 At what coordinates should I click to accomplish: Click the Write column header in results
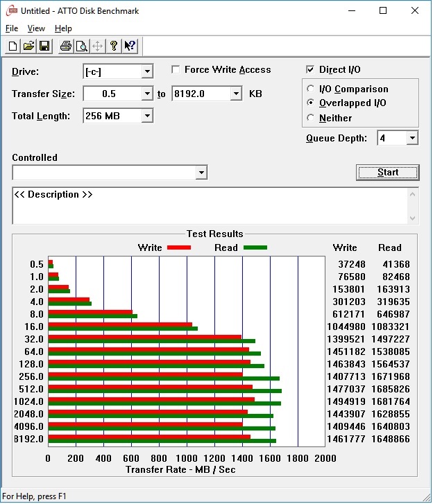coord(345,247)
